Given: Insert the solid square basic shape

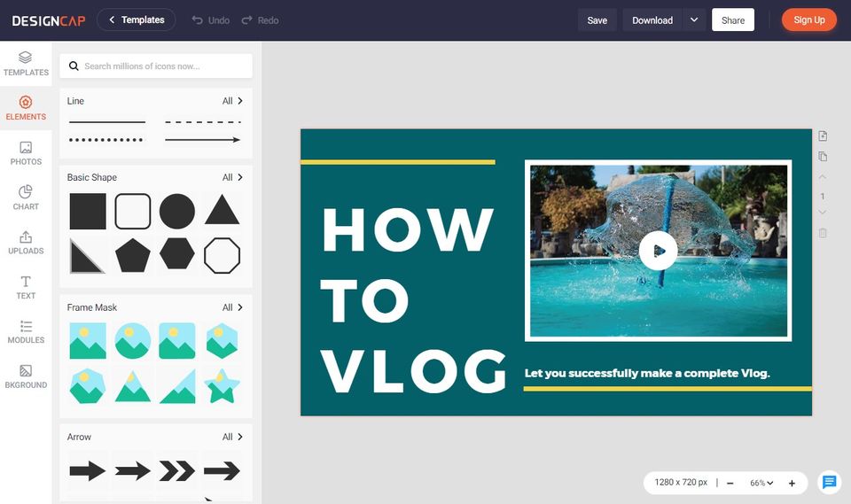Looking at the screenshot, I should tap(88, 211).
